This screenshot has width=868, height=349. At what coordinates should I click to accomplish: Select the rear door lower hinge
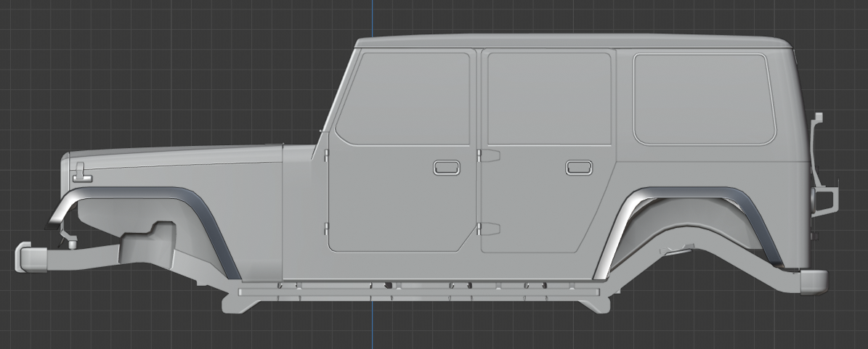(489, 229)
